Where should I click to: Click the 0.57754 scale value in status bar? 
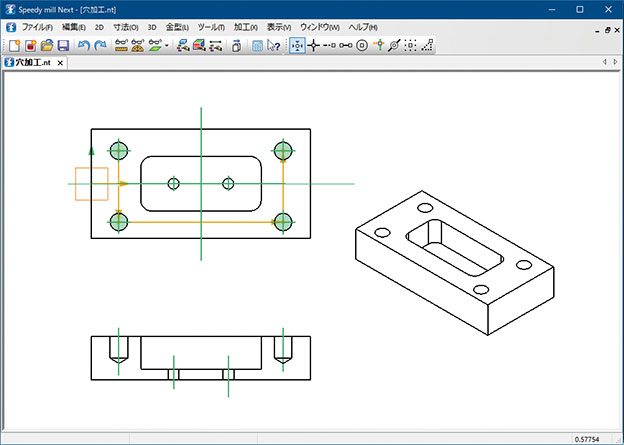click(x=587, y=438)
